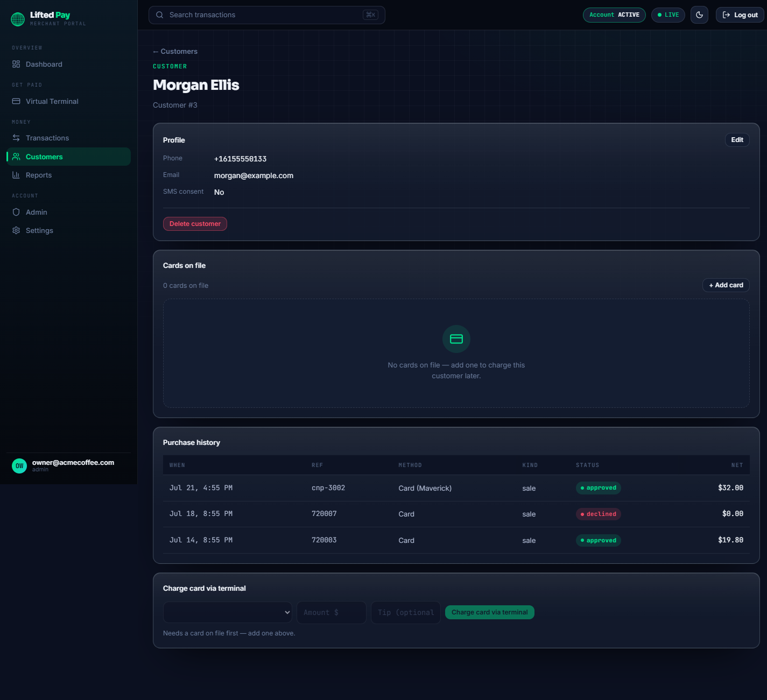The image size is (767, 700).
Task: Click the declined status badge
Action: [x=598, y=514]
